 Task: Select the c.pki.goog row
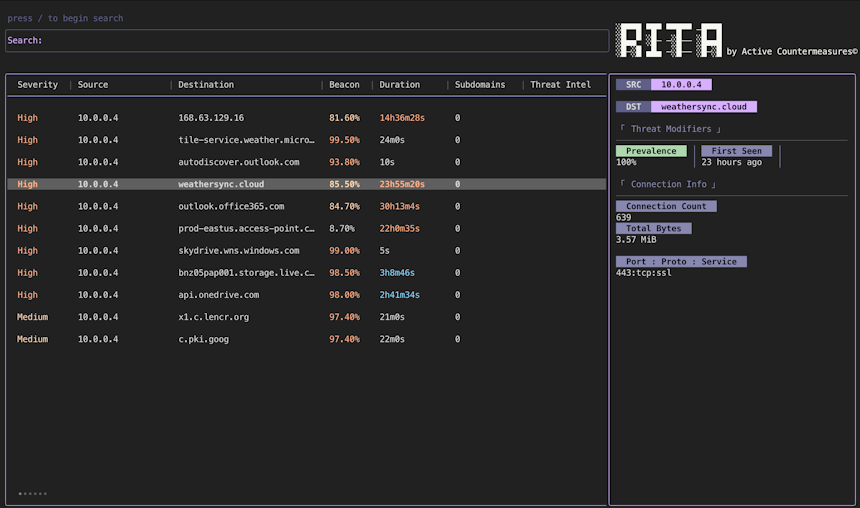click(307, 339)
